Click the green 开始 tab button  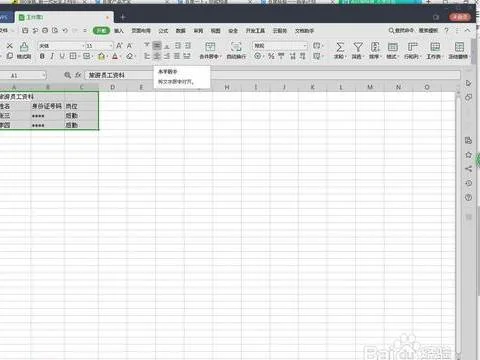click(101, 31)
